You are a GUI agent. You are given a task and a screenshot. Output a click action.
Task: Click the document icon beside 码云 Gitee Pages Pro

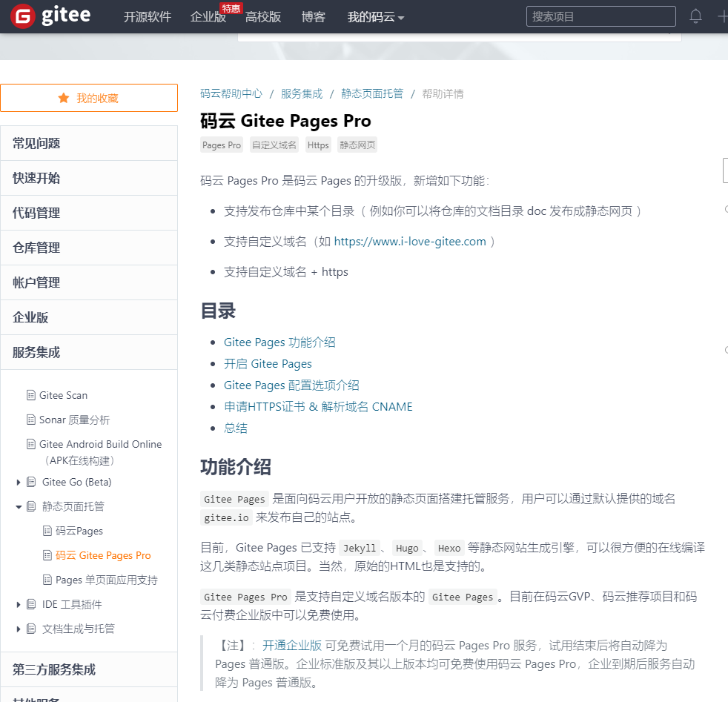(x=47, y=555)
